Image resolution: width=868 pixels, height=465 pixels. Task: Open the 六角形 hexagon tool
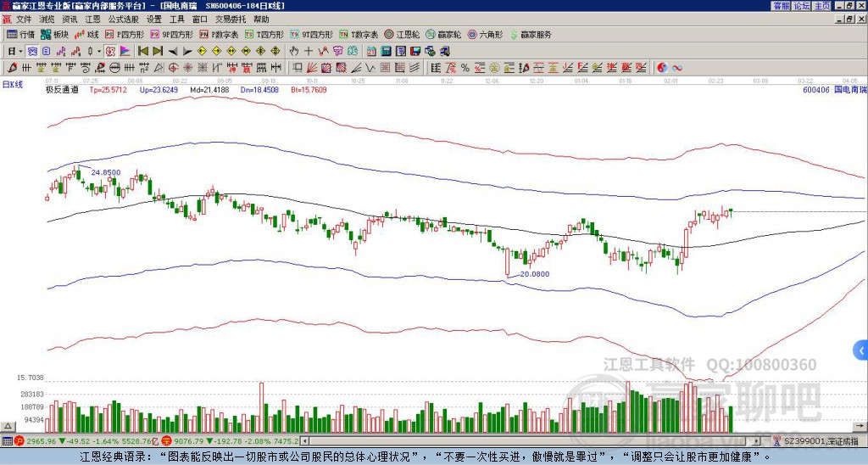tap(485, 34)
